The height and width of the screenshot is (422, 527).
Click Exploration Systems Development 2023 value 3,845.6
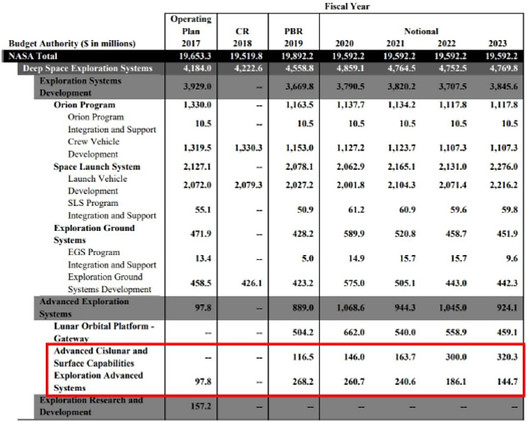coord(504,87)
